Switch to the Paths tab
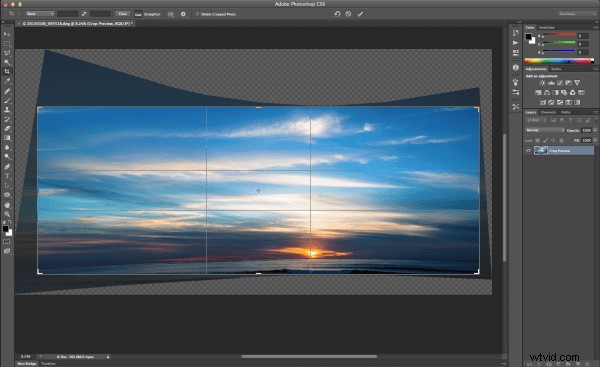The image size is (600, 367). [566, 112]
